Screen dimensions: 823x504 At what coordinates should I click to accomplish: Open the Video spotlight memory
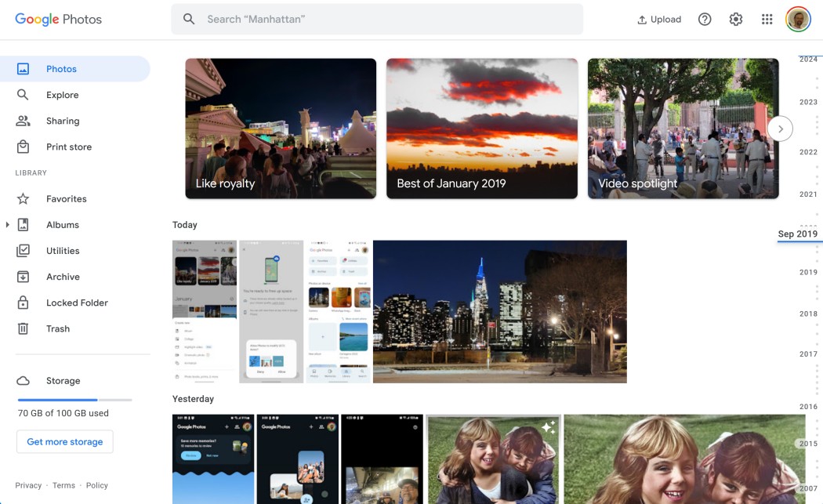tap(683, 129)
